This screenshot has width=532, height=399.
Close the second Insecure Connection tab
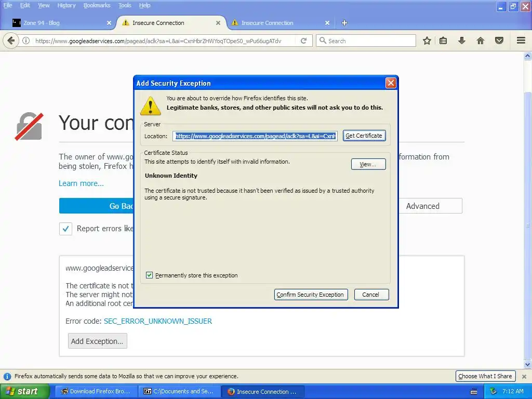[x=327, y=23]
